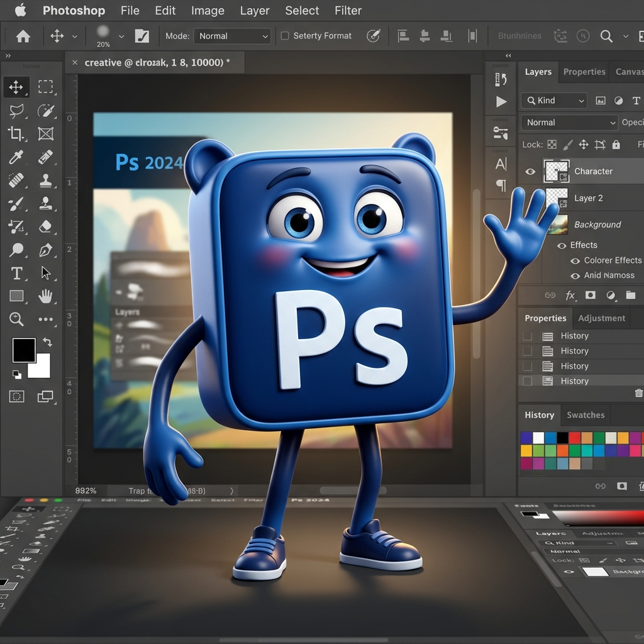644x644 pixels.
Task: Close the creative document tab
Action: point(75,62)
